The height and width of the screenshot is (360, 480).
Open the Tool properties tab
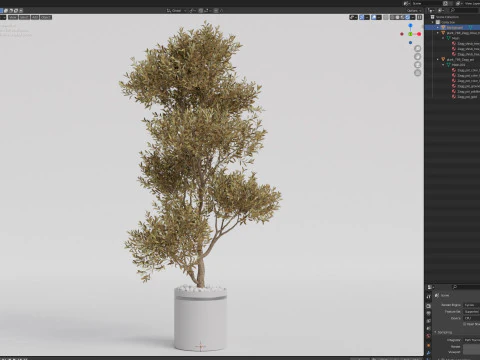coord(429,297)
